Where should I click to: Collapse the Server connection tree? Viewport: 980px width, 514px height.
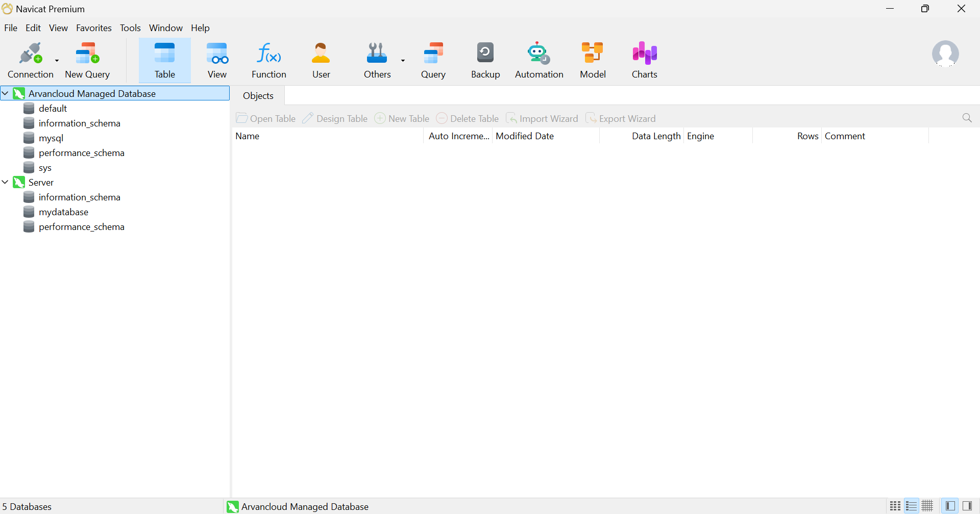pyautogui.click(x=5, y=182)
